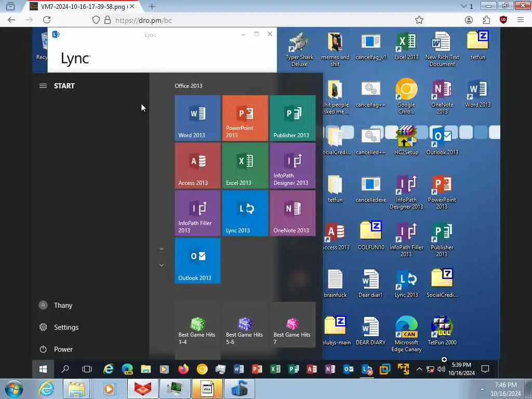
Task: Launch Edge Canary from the VM taskbar
Action: (127, 369)
